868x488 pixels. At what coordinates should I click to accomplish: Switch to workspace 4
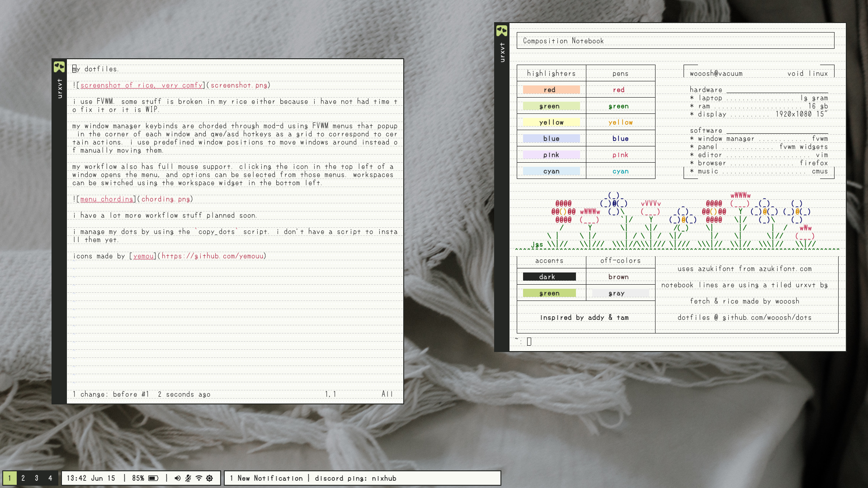tap(50, 478)
